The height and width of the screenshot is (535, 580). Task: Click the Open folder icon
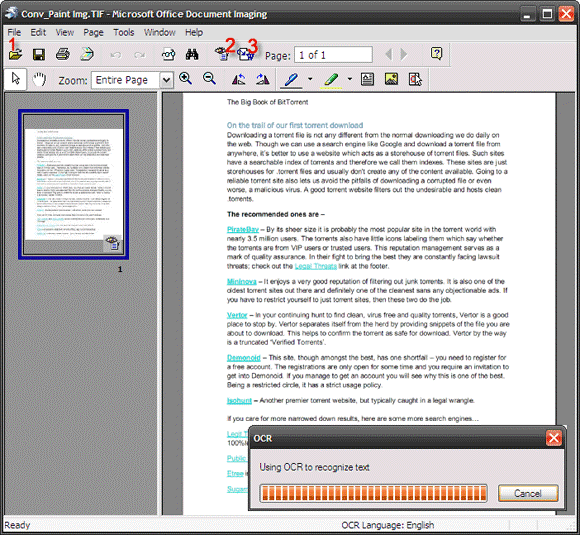point(15,55)
